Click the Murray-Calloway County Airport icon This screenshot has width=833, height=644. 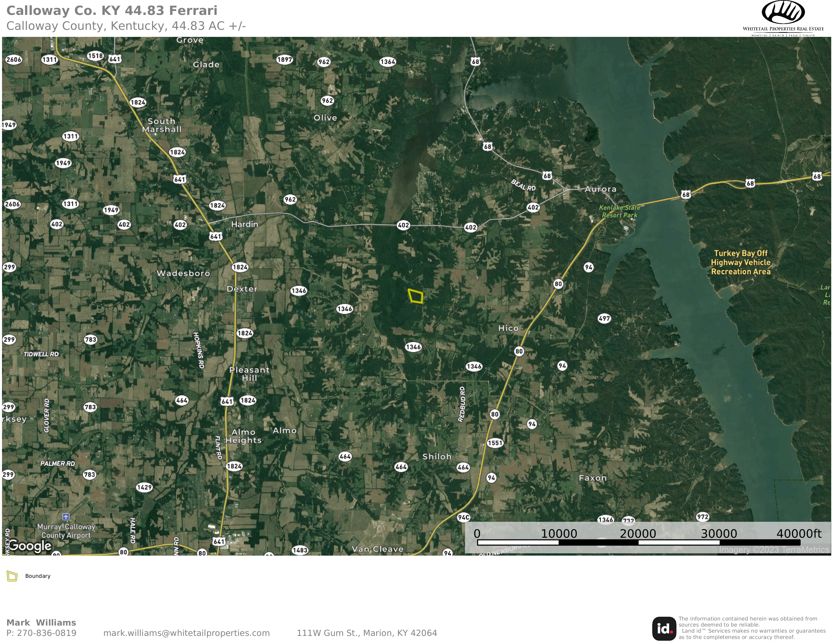[66, 516]
